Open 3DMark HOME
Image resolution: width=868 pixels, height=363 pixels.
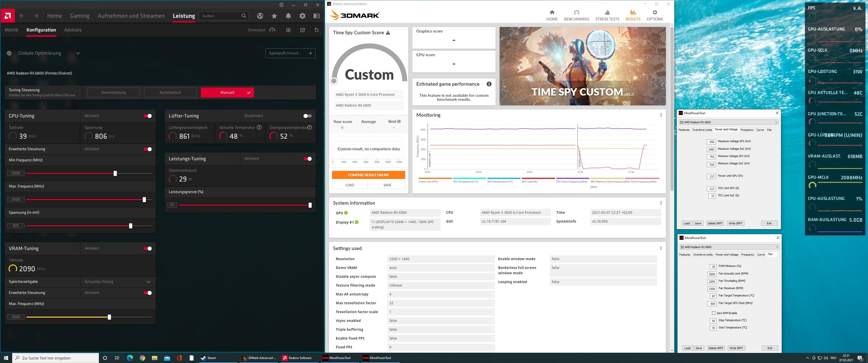click(x=552, y=15)
